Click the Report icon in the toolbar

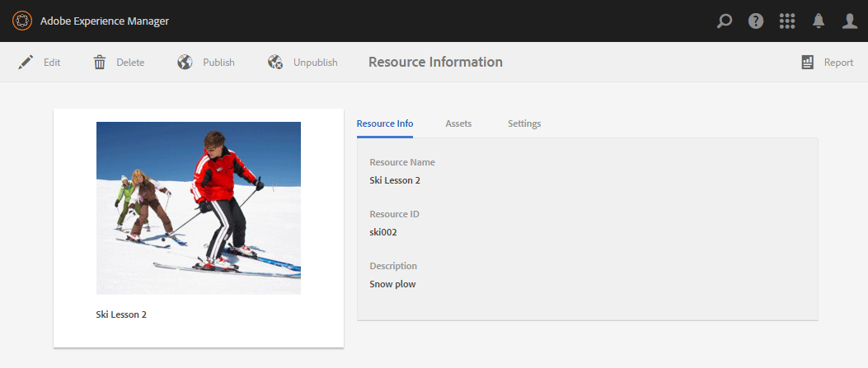coord(808,63)
